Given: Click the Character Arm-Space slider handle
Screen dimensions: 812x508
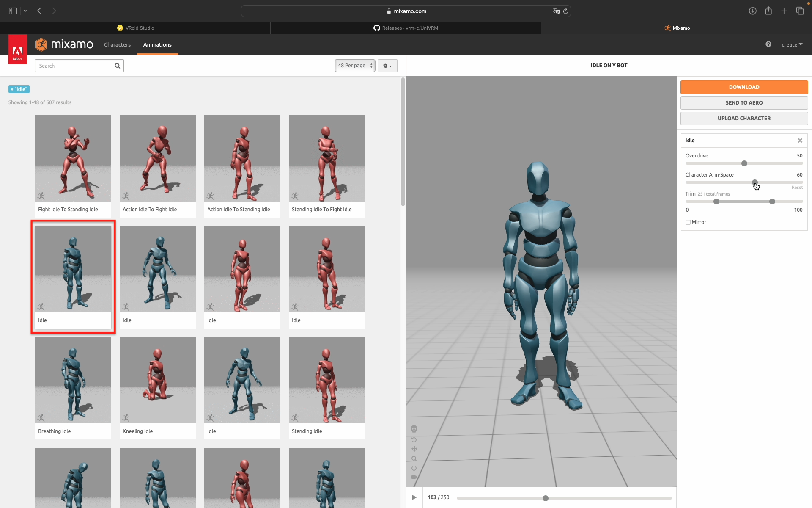Looking at the screenshot, I should 755,182.
